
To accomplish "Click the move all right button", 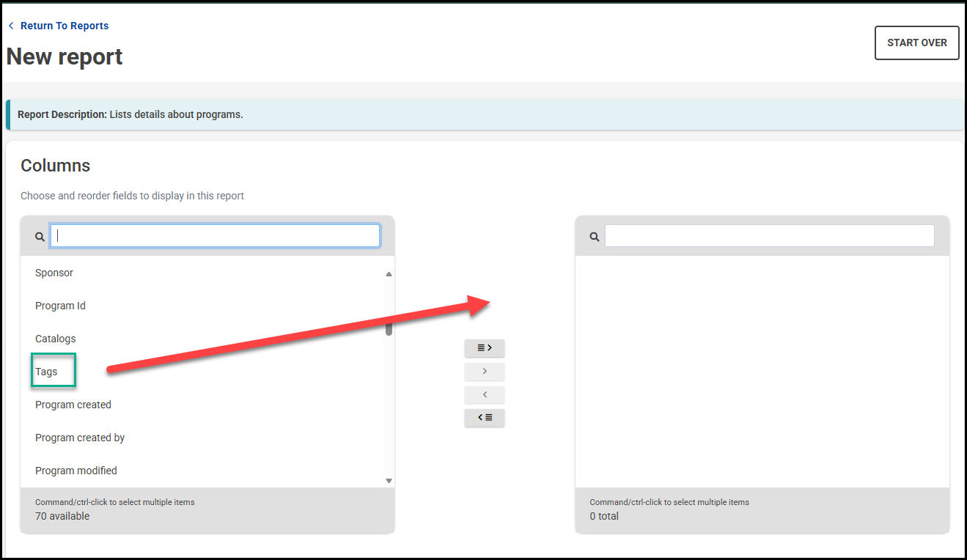I will pyautogui.click(x=484, y=348).
